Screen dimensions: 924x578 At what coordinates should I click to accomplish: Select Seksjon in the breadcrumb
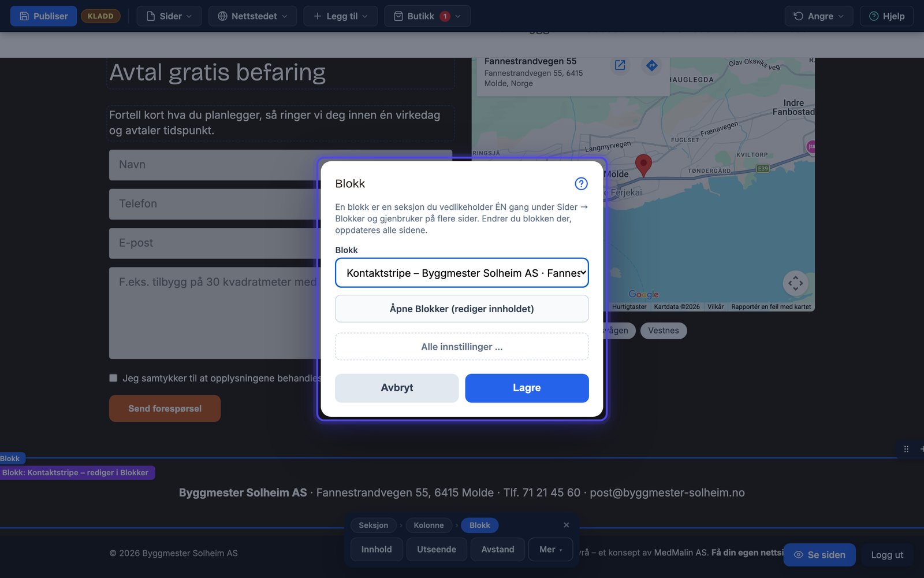[x=373, y=525]
